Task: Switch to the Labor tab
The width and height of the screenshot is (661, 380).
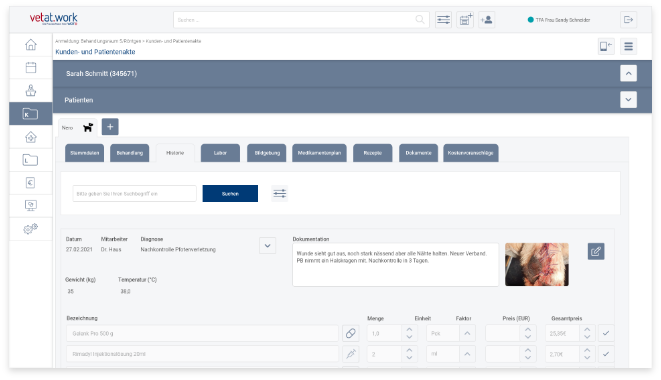Action: (x=220, y=153)
